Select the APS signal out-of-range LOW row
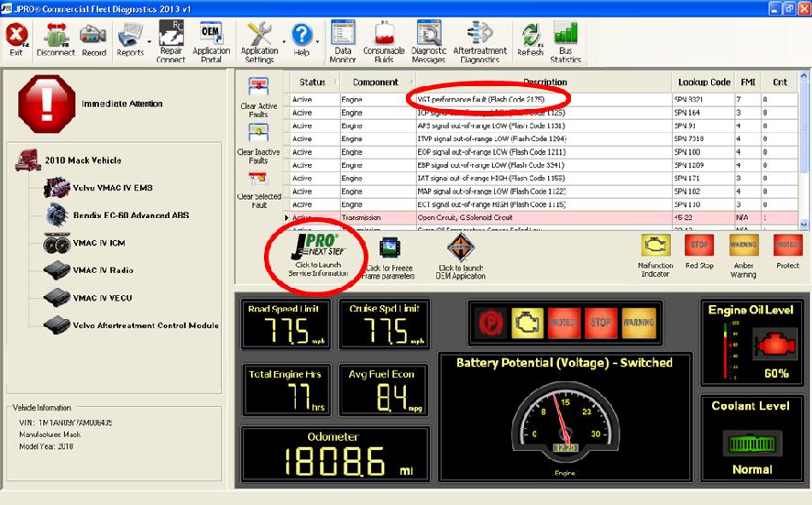 pos(541,126)
